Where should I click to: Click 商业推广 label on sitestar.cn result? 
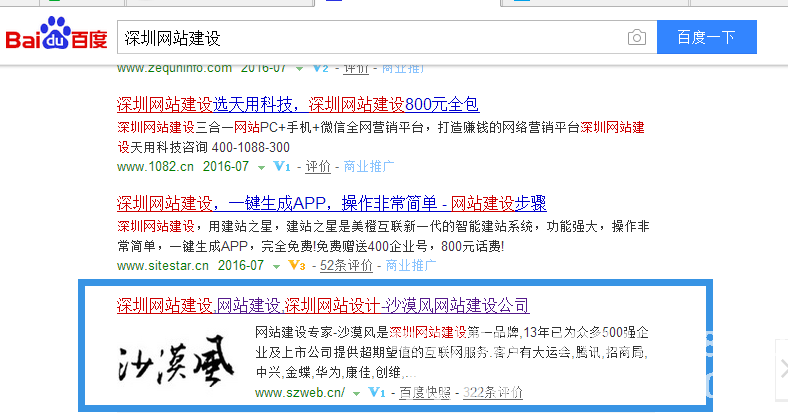(x=411, y=266)
